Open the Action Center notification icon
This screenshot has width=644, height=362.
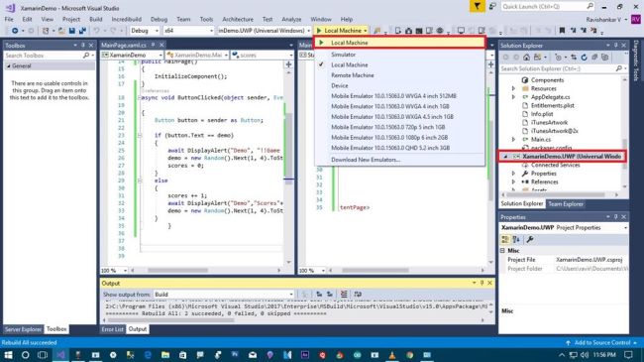628,355
